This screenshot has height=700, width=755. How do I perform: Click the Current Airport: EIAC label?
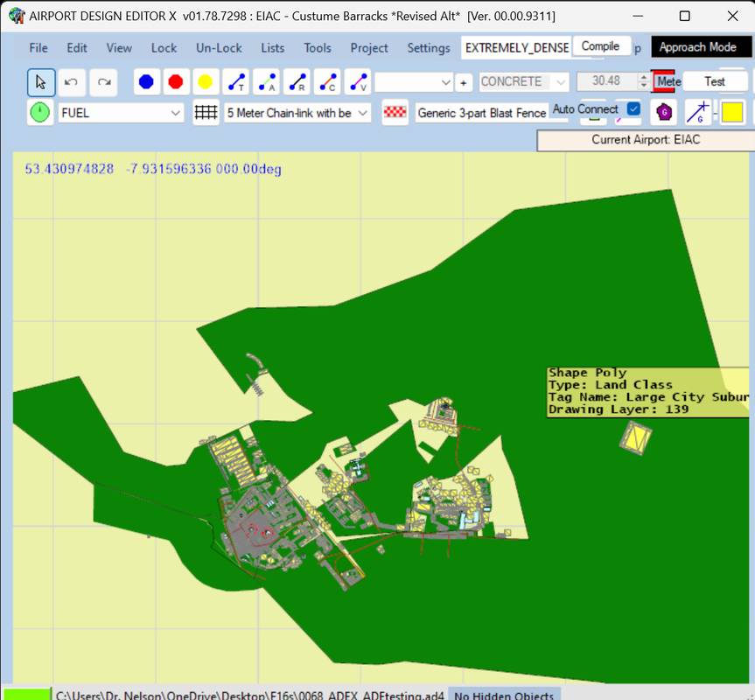point(646,140)
